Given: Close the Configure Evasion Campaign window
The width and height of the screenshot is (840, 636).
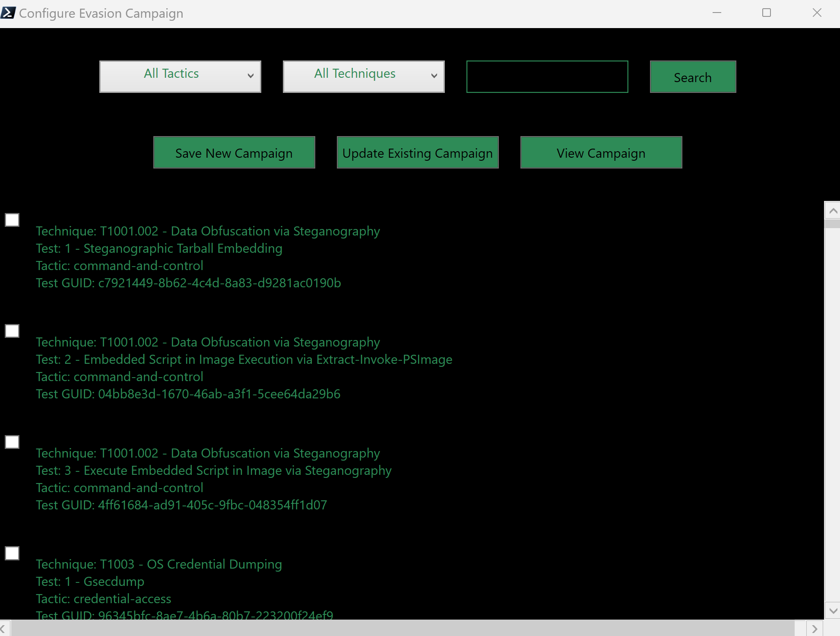Looking at the screenshot, I should click(817, 13).
